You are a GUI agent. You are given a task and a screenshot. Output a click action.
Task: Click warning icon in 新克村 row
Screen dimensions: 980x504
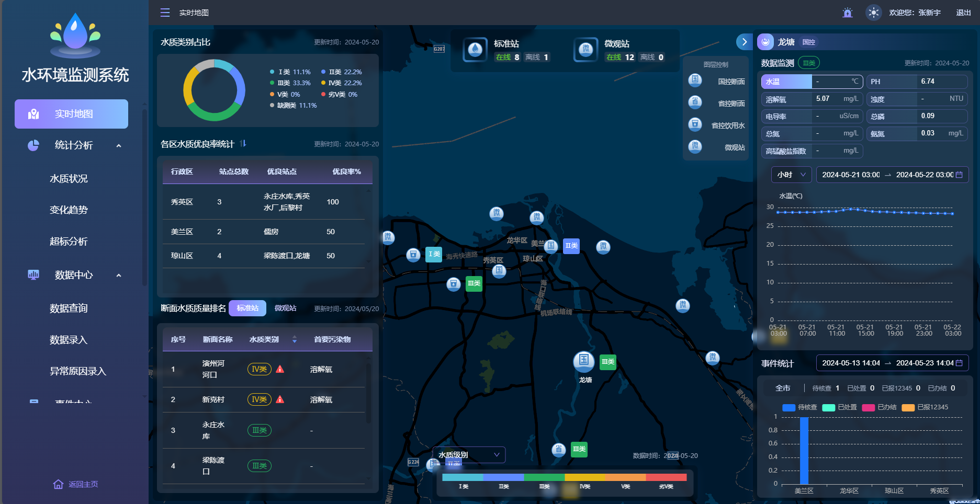tap(280, 399)
